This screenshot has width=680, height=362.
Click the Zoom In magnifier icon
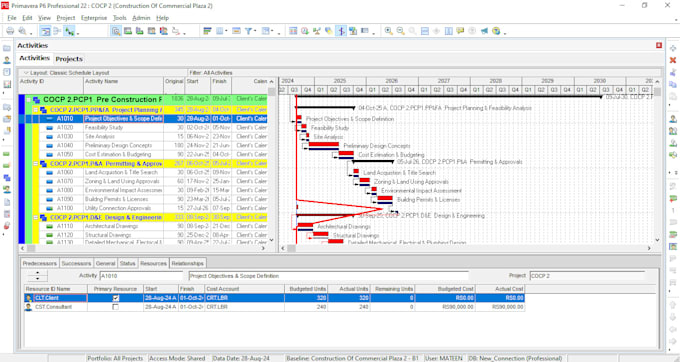coord(389,31)
